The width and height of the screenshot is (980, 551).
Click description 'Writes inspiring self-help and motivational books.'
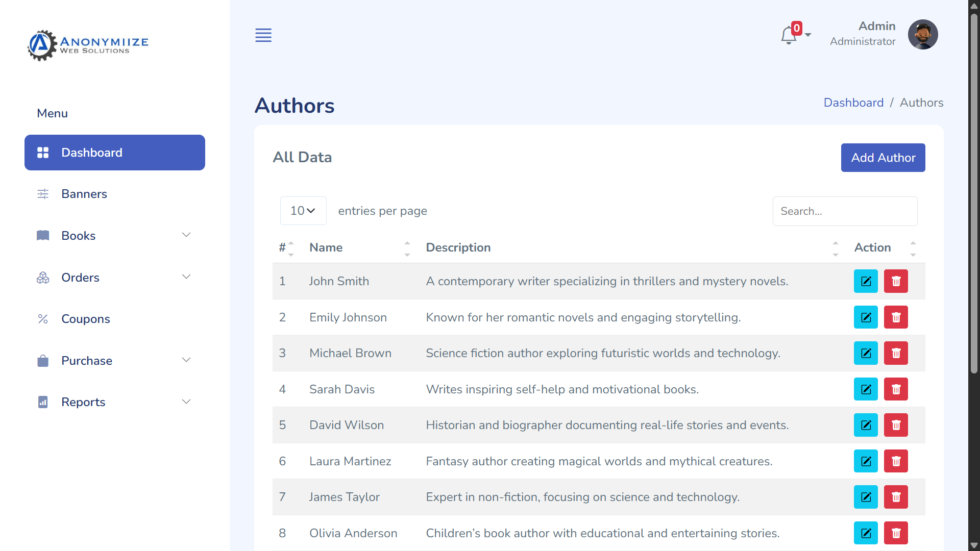click(562, 389)
